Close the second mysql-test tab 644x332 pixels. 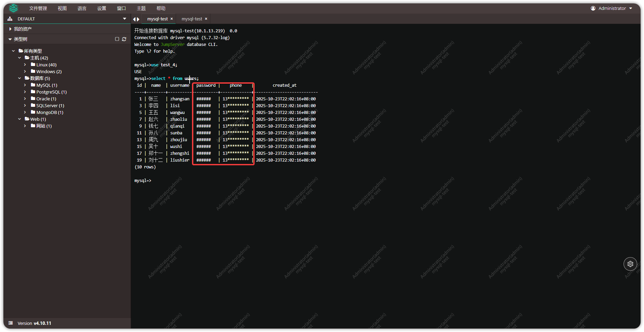[x=206, y=19]
